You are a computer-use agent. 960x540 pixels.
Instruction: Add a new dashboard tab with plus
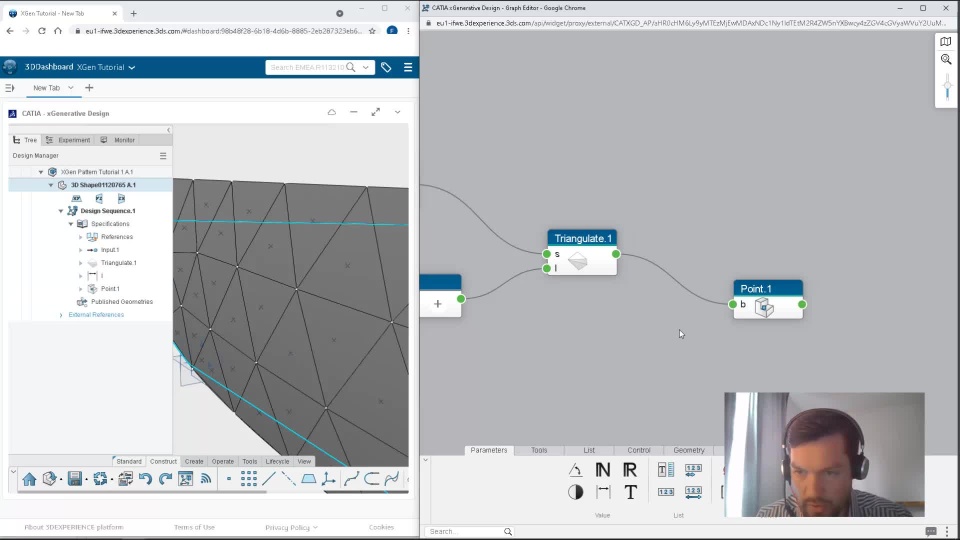[89, 88]
